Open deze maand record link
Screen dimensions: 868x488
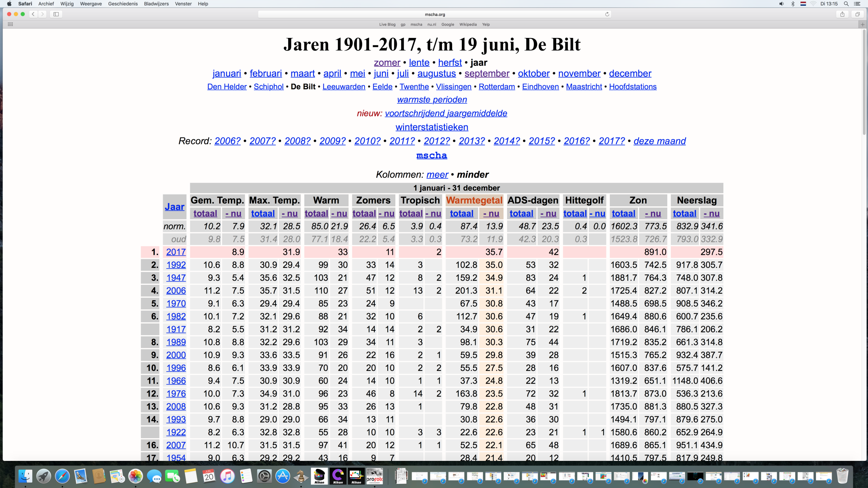pos(660,141)
